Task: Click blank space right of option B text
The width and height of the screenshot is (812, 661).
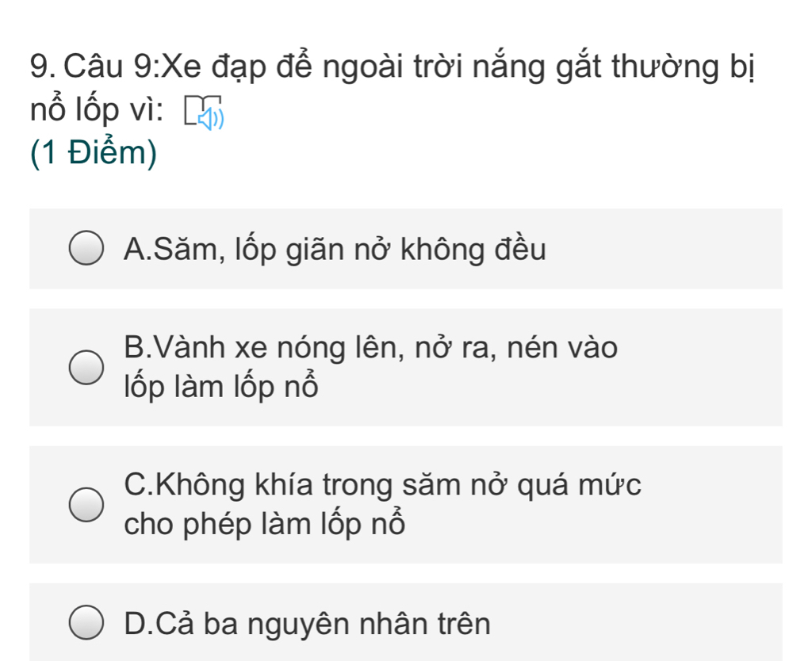Action: 699,368
